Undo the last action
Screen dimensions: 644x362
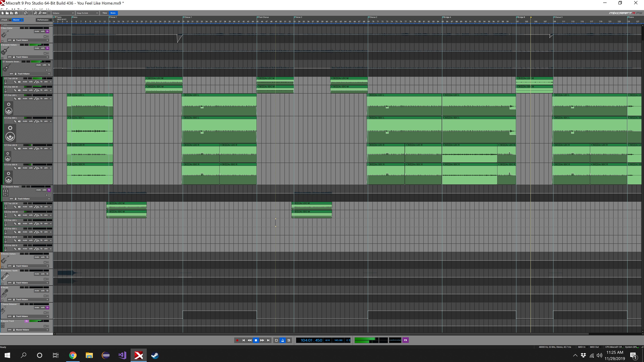(x=26, y=13)
